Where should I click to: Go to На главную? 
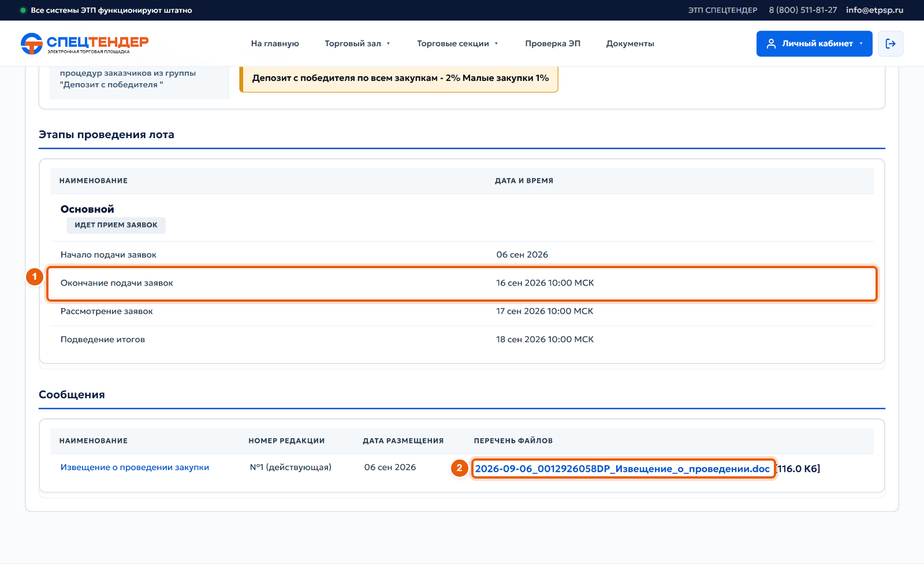pos(275,44)
